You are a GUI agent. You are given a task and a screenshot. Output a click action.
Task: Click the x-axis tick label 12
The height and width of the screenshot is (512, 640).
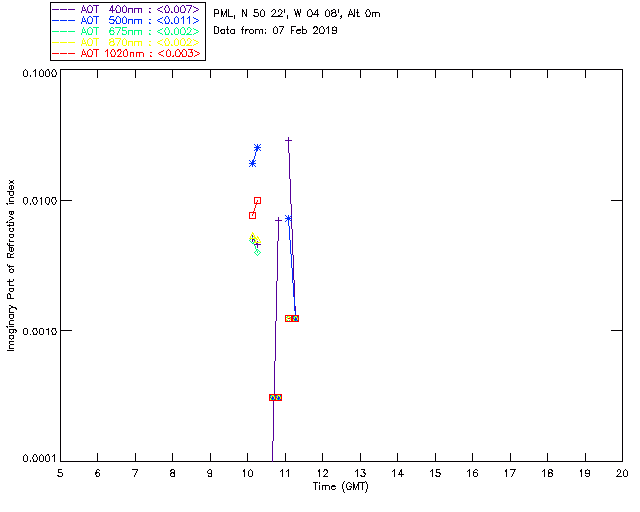pos(322,473)
